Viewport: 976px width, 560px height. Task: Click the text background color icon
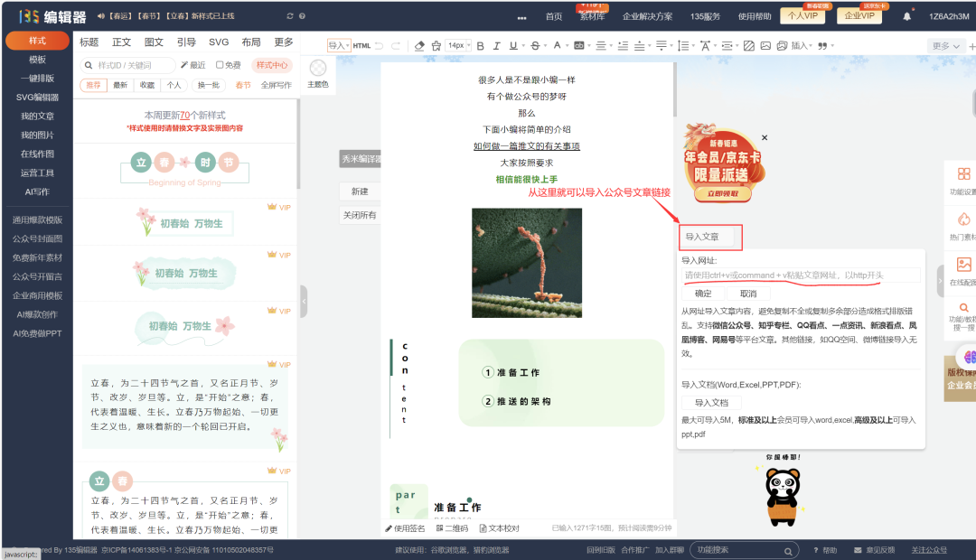pyautogui.click(x=579, y=45)
